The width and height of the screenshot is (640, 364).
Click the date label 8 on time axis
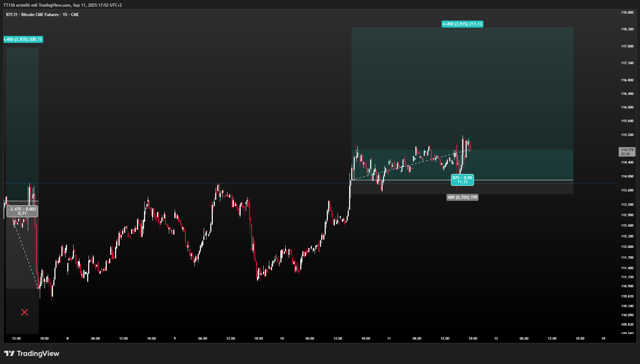pyautogui.click(x=68, y=339)
